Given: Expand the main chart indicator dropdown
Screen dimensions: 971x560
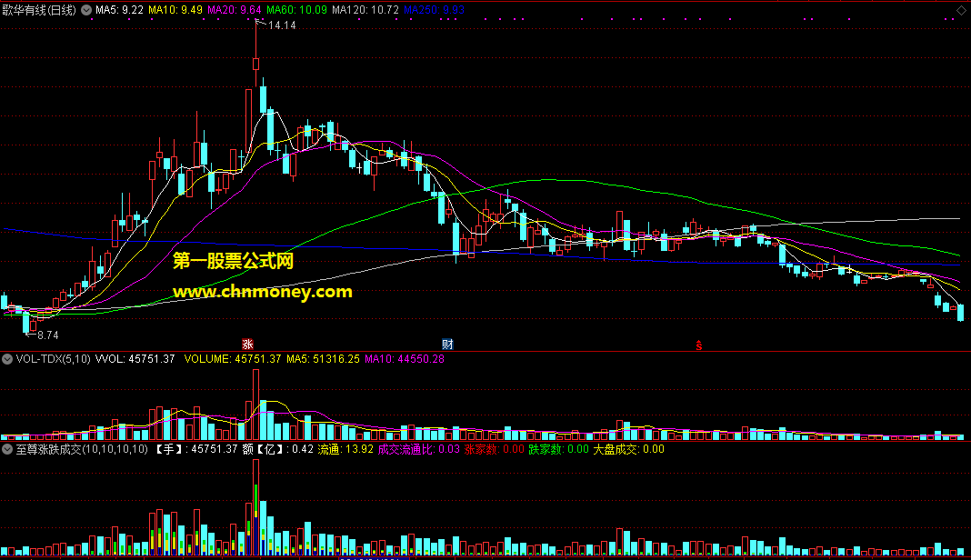Looking at the screenshot, I should (86, 10).
